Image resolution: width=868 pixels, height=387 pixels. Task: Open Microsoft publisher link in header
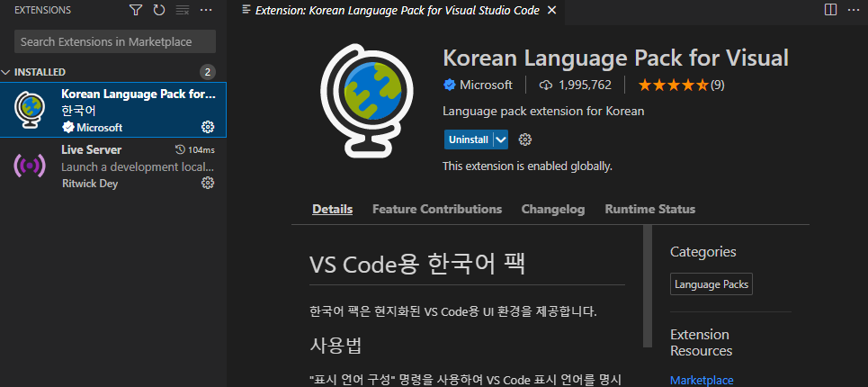pos(486,85)
